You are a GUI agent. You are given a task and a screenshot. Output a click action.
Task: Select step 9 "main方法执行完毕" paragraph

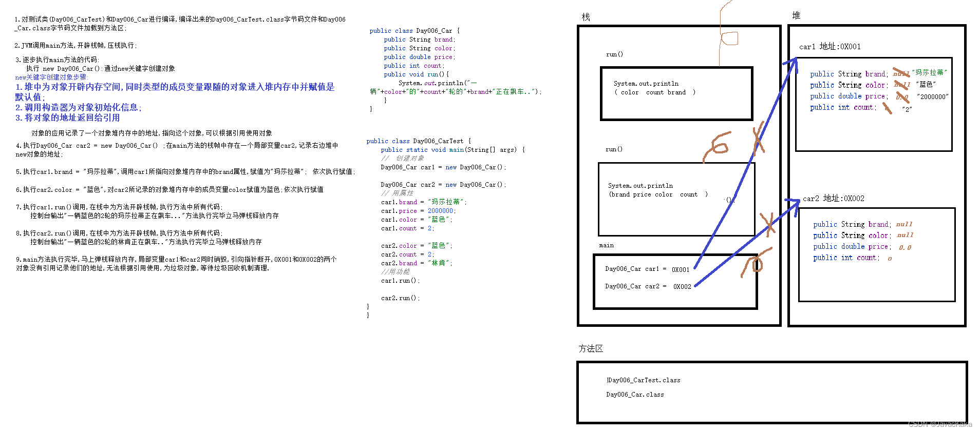click(176, 264)
